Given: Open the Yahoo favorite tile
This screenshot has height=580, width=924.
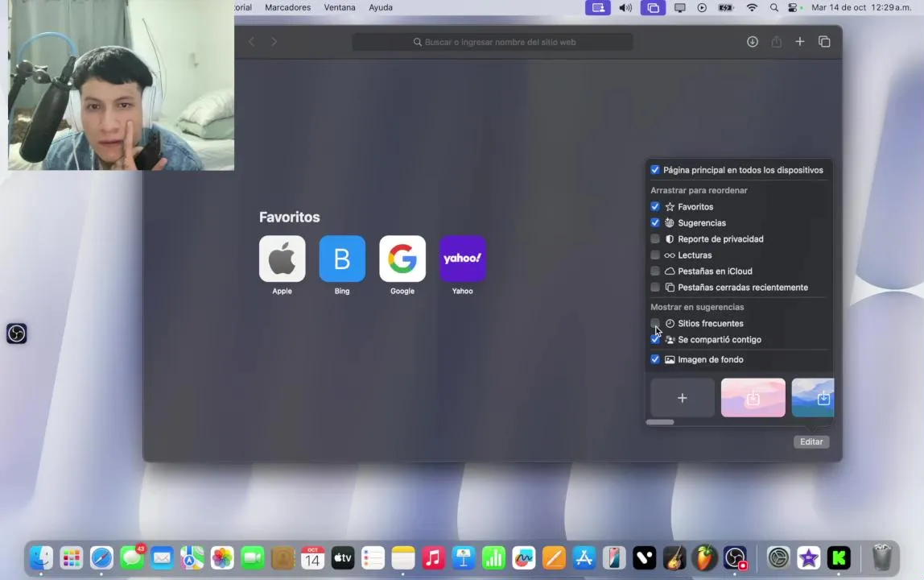Looking at the screenshot, I should pos(463,259).
